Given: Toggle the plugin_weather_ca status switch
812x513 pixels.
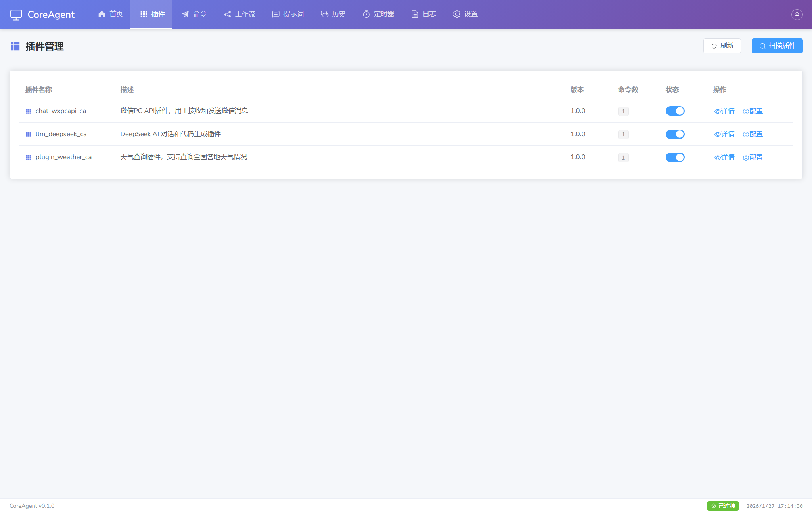Looking at the screenshot, I should (675, 157).
